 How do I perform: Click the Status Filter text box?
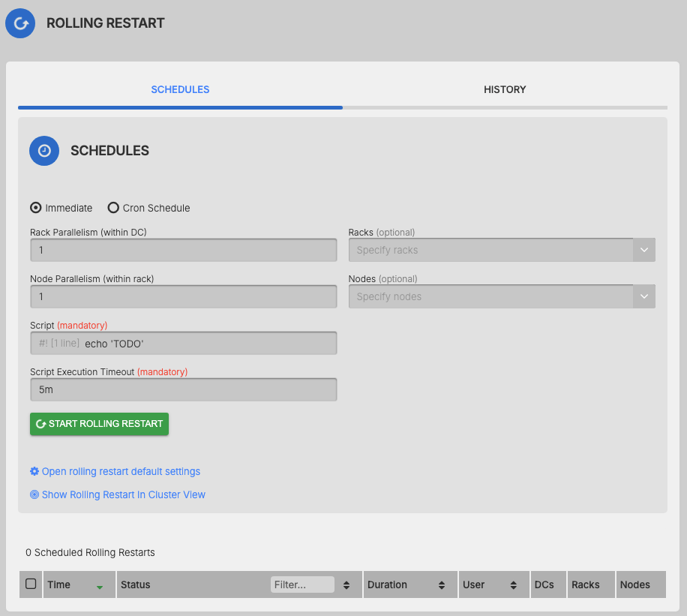pos(302,585)
